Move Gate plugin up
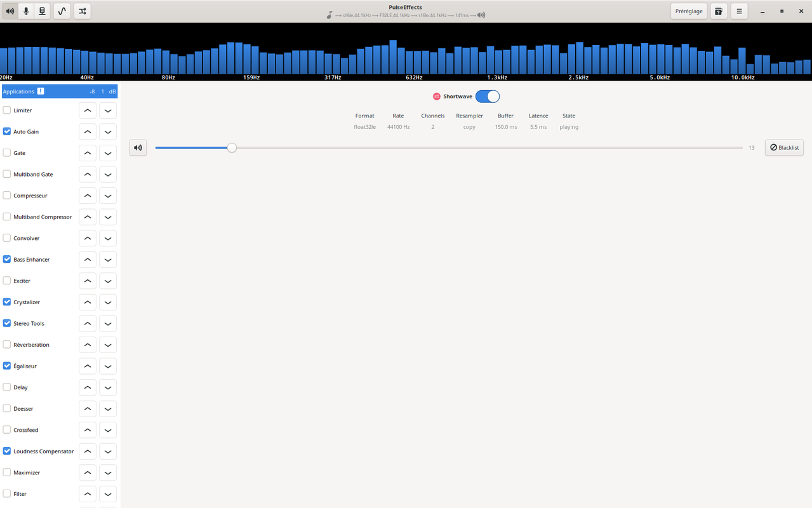812x508 pixels. [88, 153]
